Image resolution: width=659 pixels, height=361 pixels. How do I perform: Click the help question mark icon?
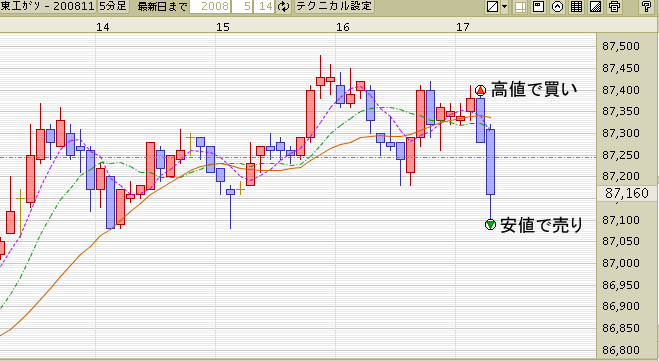coord(646,7)
